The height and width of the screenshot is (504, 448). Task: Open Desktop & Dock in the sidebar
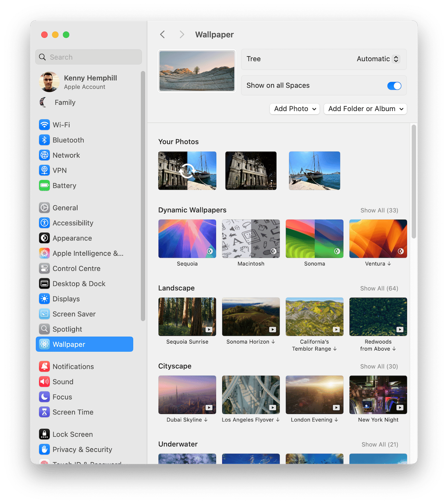click(x=79, y=284)
